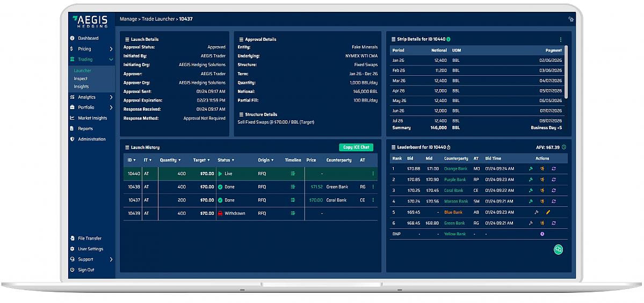Select Inspect under Trading
This screenshot has width=644, height=303.
point(81,78)
